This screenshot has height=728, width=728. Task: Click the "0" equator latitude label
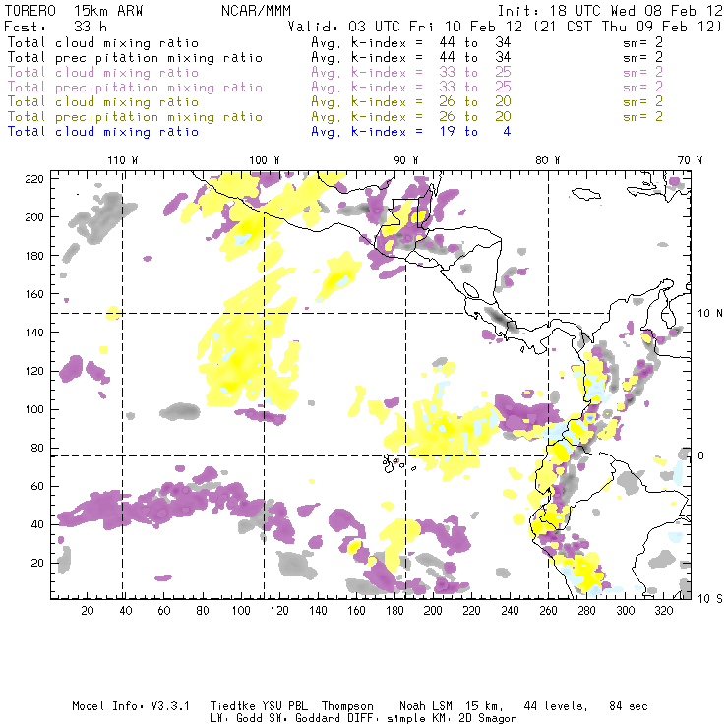tap(701, 455)
